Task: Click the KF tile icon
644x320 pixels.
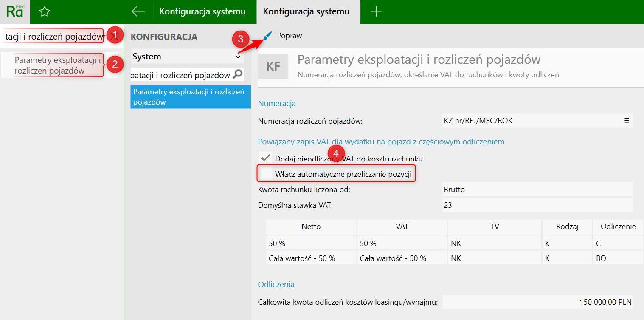Action: tap(273, 67)
